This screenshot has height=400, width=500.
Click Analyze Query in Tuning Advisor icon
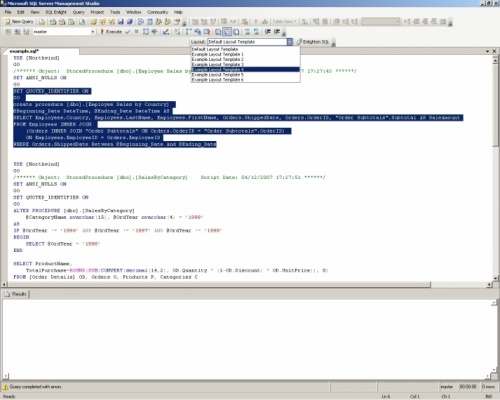coord(154,32)
